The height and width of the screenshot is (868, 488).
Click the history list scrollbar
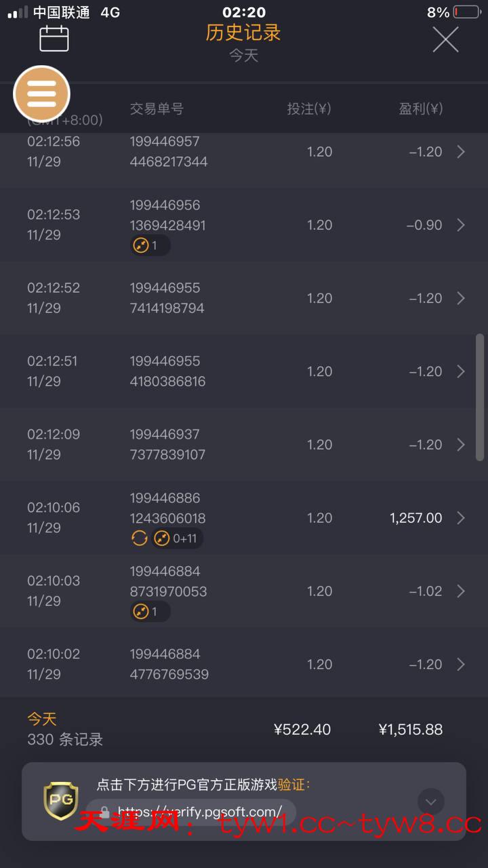tap(480, 397)
